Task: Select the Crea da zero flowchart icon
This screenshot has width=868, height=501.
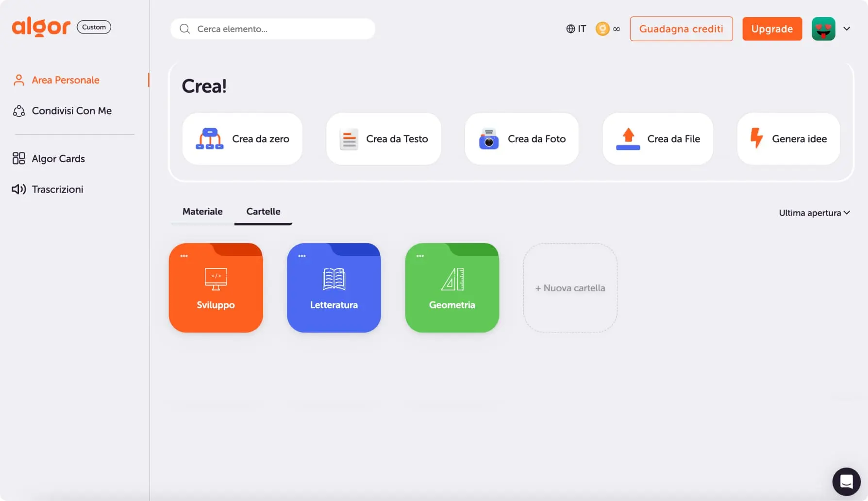Action: tap(209, 138)
